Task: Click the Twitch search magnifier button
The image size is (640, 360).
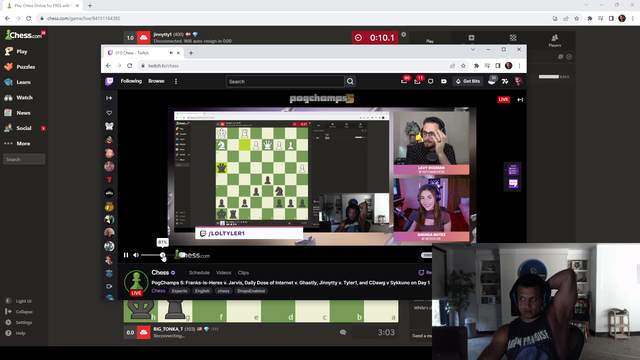Action: [x=350, y=82]
